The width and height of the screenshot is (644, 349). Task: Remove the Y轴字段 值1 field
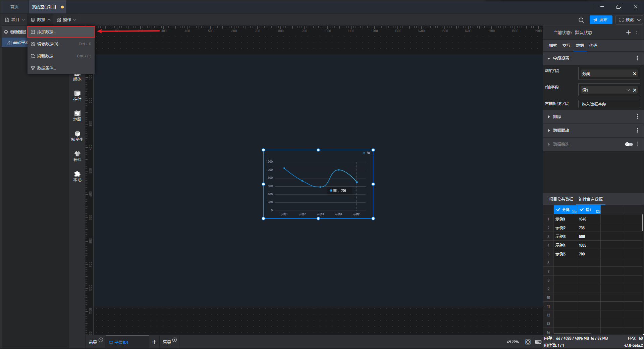tap(635, 90)
